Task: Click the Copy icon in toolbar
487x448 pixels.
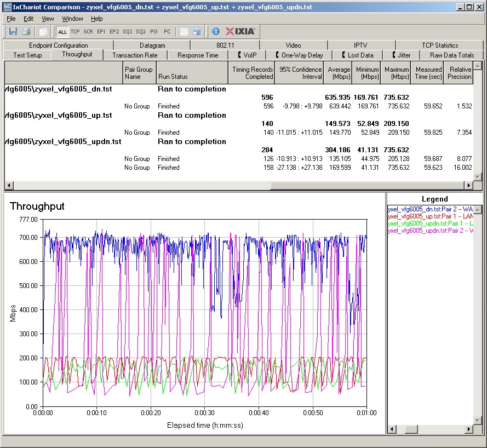Action: (43, 31)
